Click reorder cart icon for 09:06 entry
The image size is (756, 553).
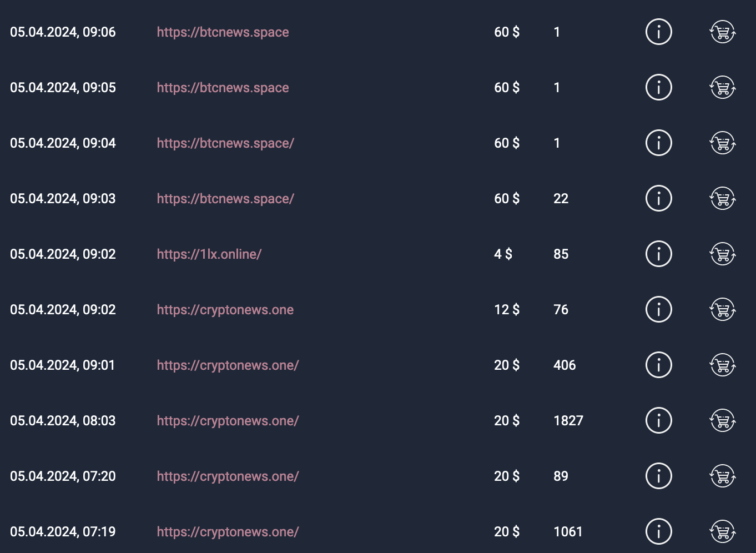pos(723,32)
